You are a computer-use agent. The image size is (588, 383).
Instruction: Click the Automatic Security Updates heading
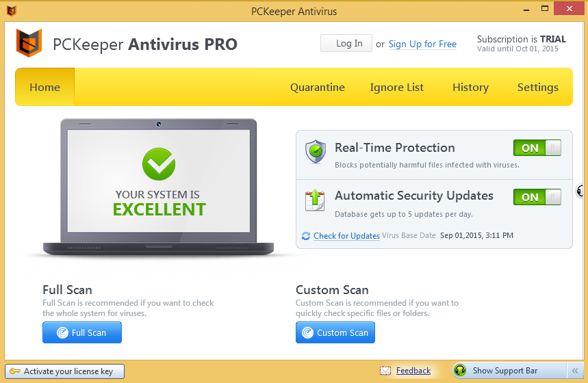click(413, 196)
